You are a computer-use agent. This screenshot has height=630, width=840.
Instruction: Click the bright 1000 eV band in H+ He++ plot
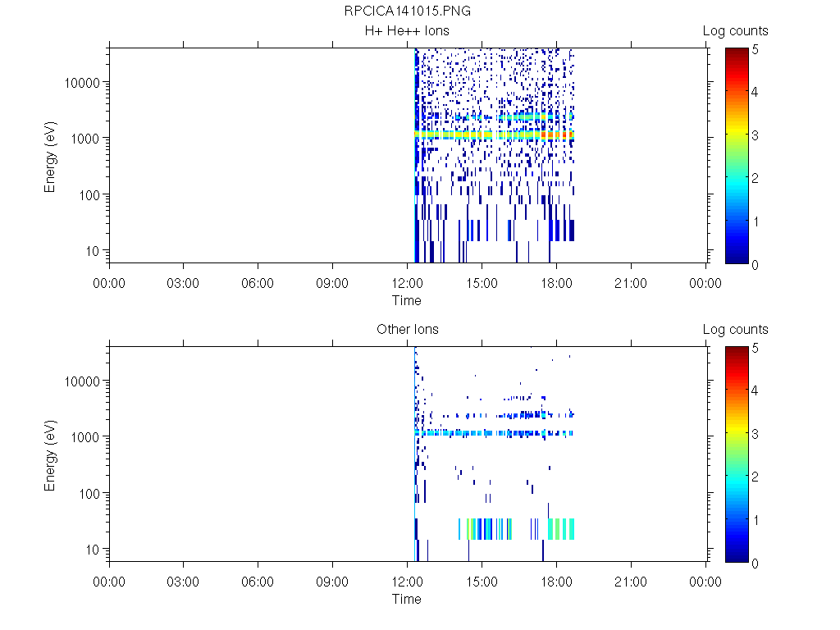(x=495, y=135)
